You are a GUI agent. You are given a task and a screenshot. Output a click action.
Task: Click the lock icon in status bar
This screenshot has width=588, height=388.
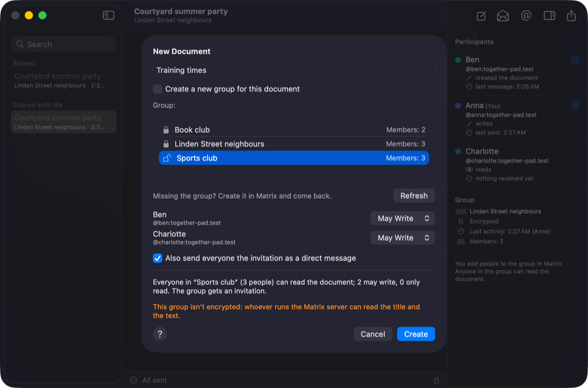(x=436, y=380)
